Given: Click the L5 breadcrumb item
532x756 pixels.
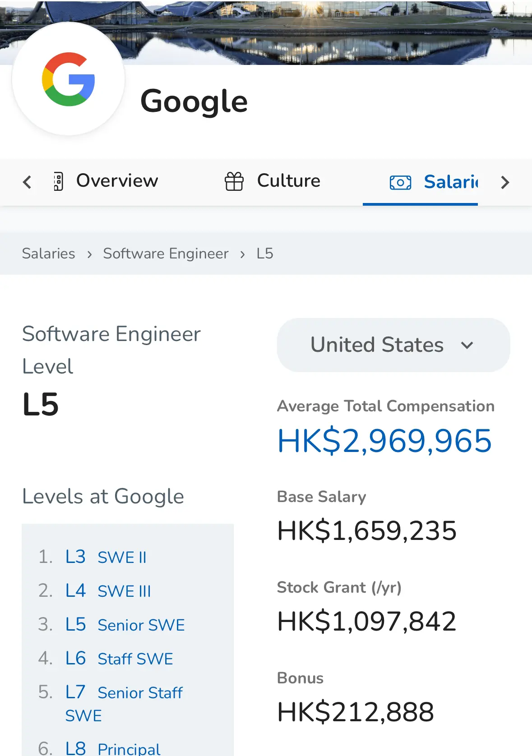Looking at the screenshot, I should [x=265, y=254].
